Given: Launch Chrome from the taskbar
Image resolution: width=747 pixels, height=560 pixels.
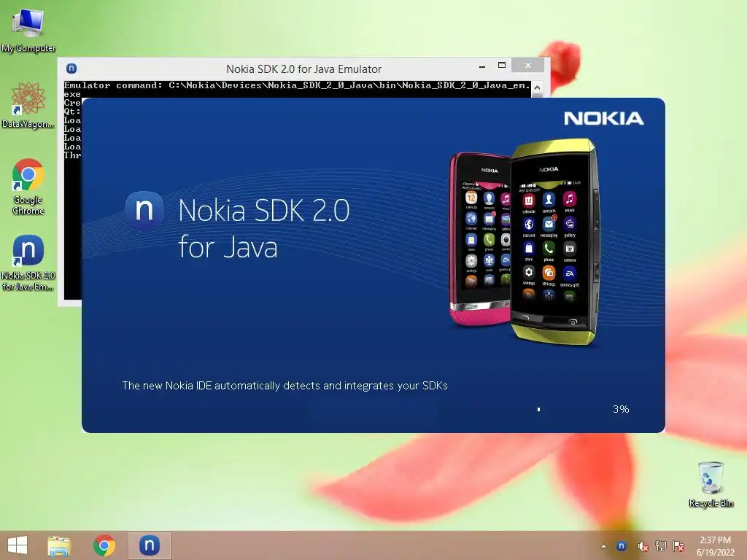Looking at the screenshot, I should click(x=104, y=545).
